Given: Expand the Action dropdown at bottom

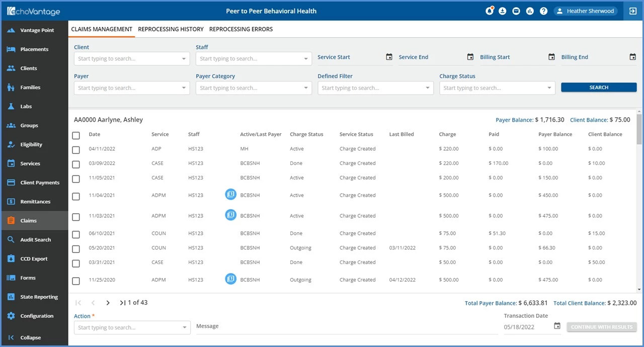Looking at the screenshot, I should coord(132,327).
